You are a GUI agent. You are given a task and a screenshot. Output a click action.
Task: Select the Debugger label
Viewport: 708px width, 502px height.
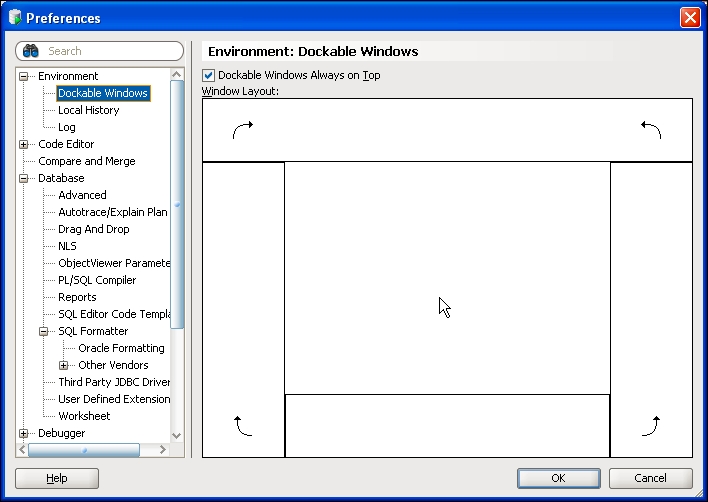pyautogui.click(x=61, y=433)
